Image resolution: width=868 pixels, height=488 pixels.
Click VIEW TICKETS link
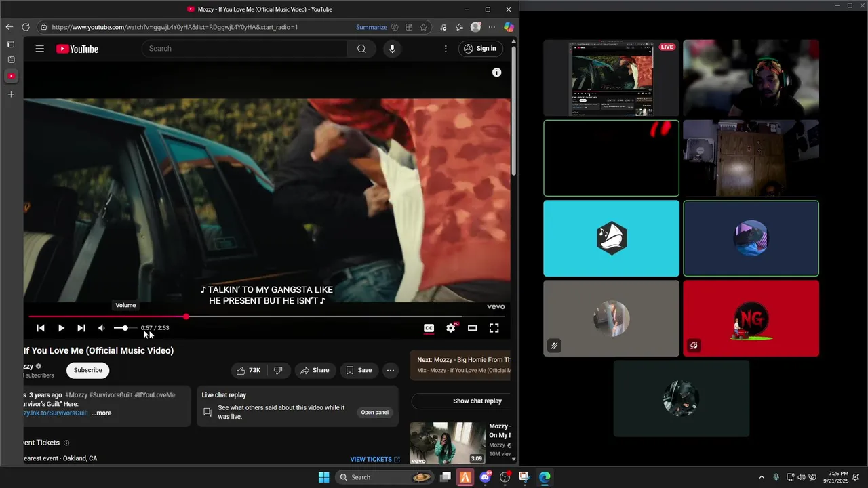(x=375, y=459)
